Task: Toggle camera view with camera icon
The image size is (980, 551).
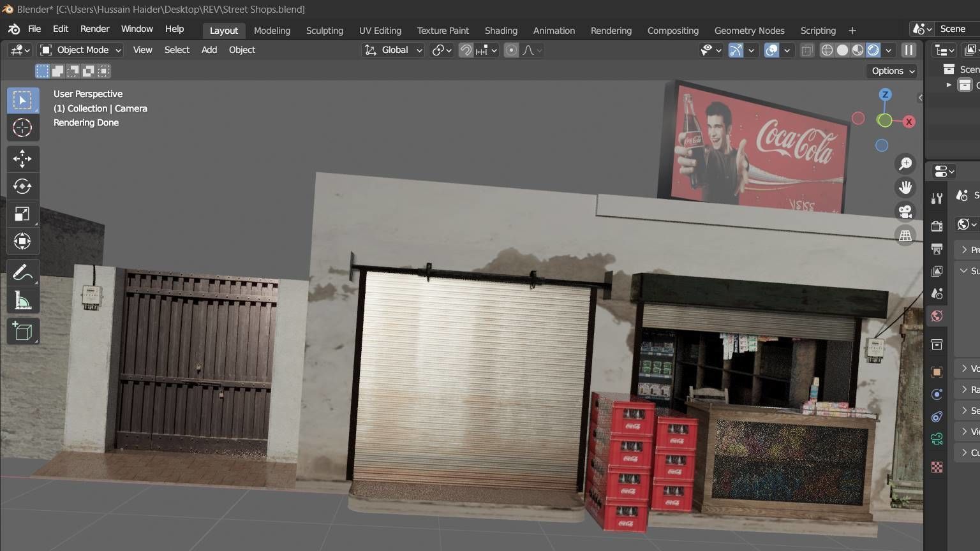Action: 905,212
